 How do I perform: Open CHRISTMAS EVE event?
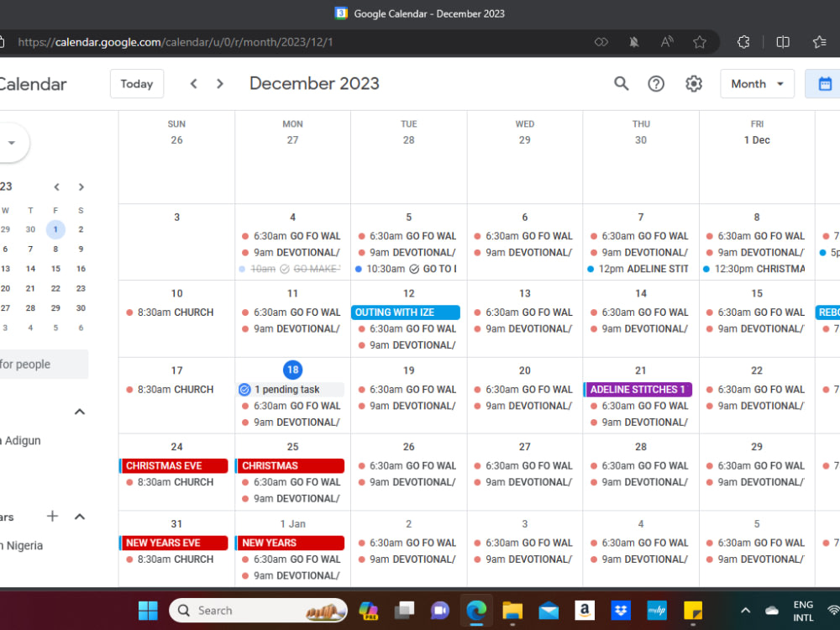174,465
